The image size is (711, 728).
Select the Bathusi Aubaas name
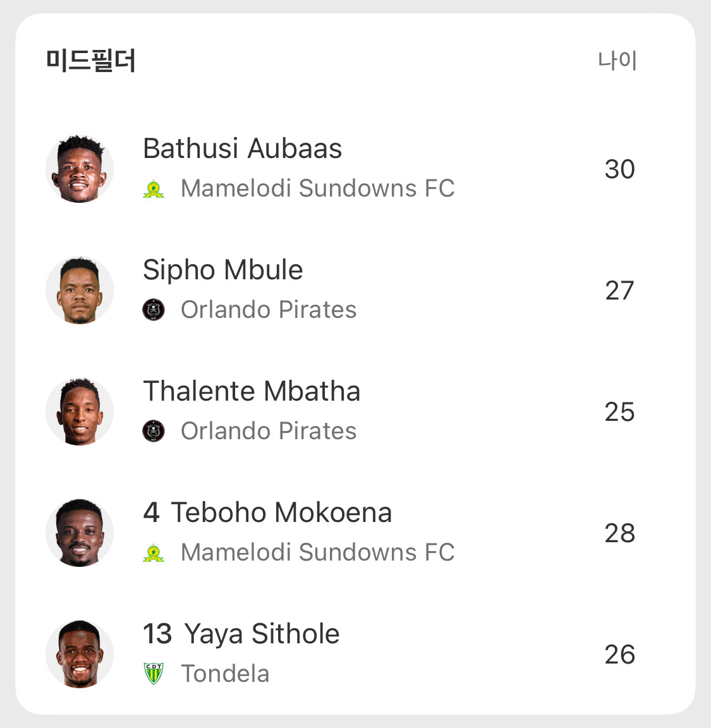pyautogui.click(x=242, y=149)
